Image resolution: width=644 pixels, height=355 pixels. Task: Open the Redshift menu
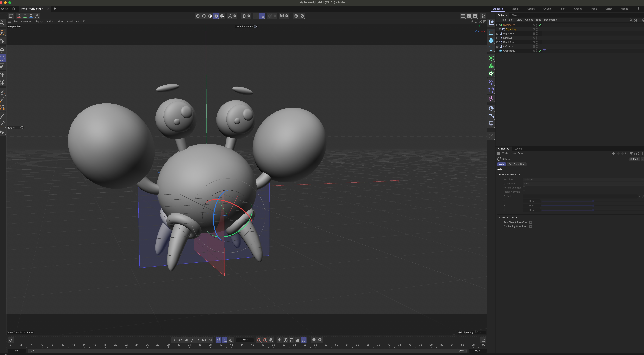80,21
